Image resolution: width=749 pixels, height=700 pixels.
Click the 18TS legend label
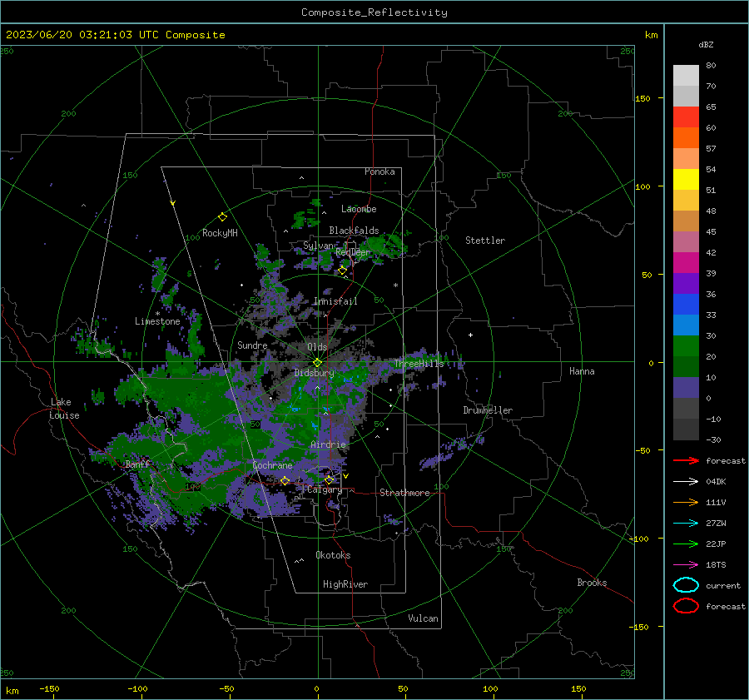(716, 565)
